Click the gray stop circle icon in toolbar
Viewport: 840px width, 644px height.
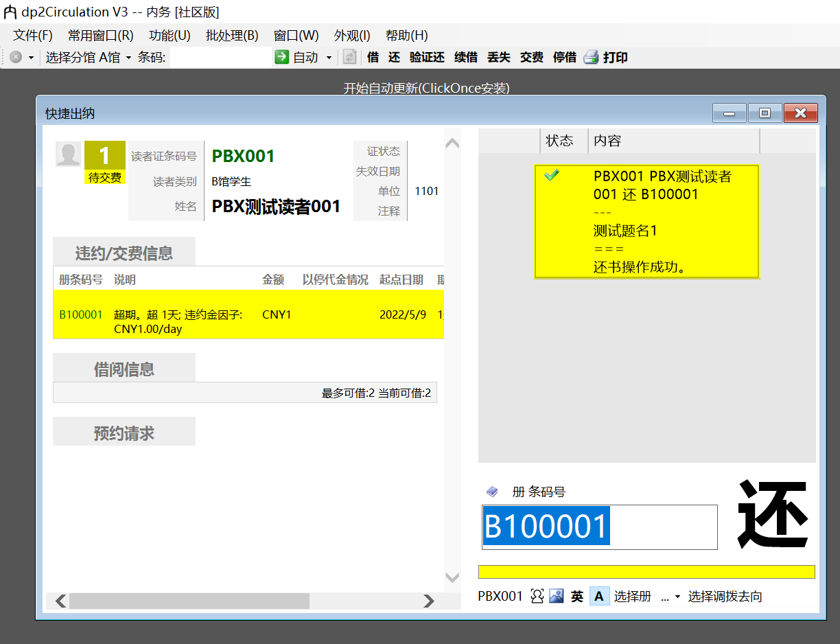16,58
